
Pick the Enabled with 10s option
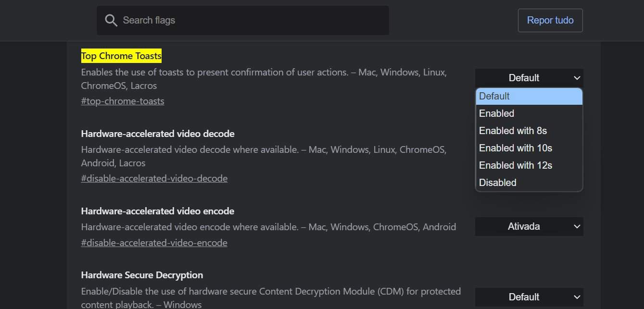(529, 148)
